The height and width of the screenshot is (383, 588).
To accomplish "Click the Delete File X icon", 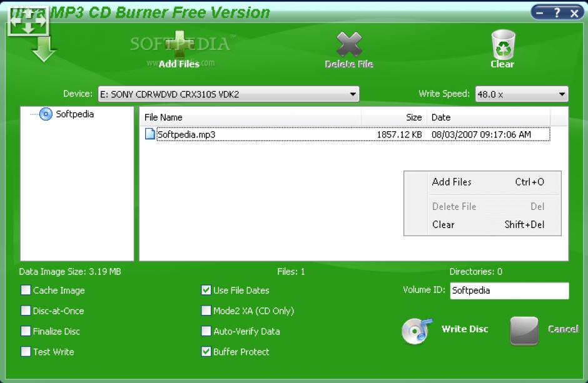I will point(349,44).
